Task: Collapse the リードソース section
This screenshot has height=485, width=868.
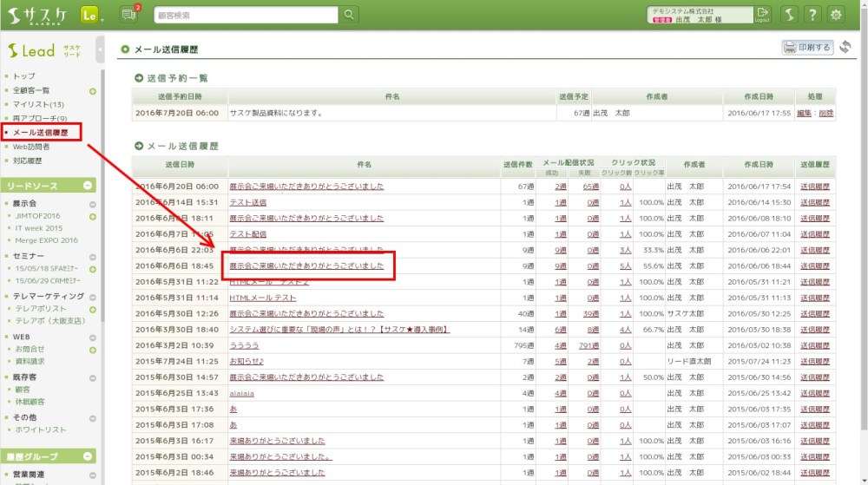Action: coord(88,186)
